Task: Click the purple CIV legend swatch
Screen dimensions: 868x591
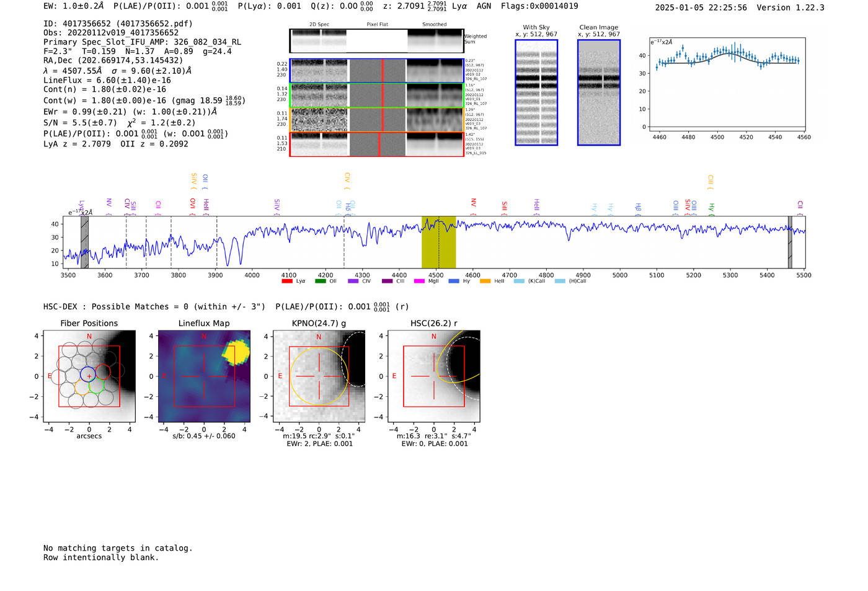Action: [353, 281]
